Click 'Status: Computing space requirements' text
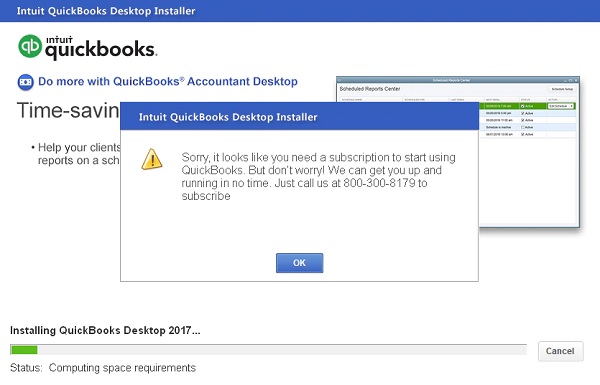Viewport: 600px width, 385px height. click(x=103, y=368)
